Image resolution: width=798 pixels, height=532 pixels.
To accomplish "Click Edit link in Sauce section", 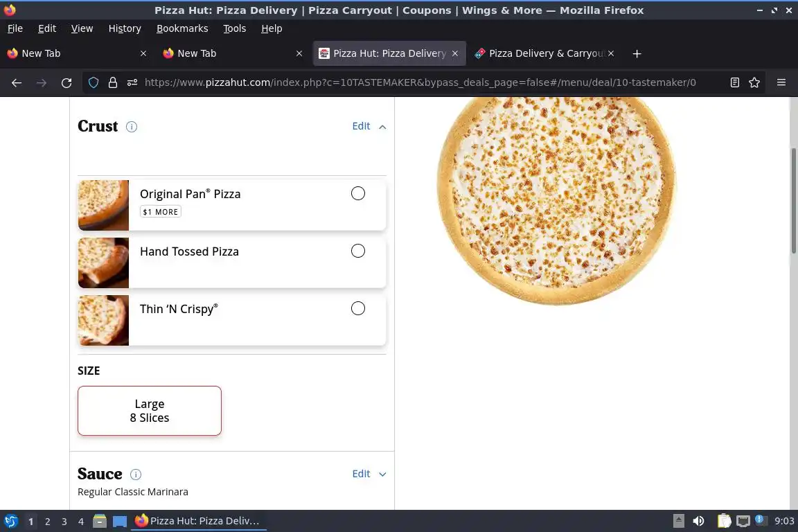I will point(361,474).
